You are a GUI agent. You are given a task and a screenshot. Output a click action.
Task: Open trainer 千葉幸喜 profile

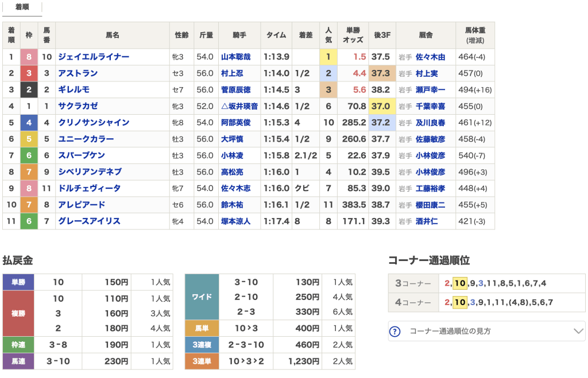point(431,106)
